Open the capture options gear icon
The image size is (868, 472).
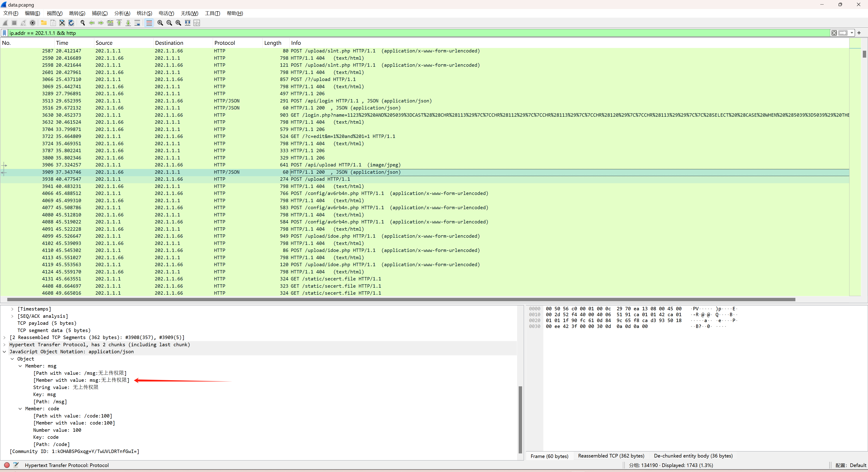(x=33, y=23)
